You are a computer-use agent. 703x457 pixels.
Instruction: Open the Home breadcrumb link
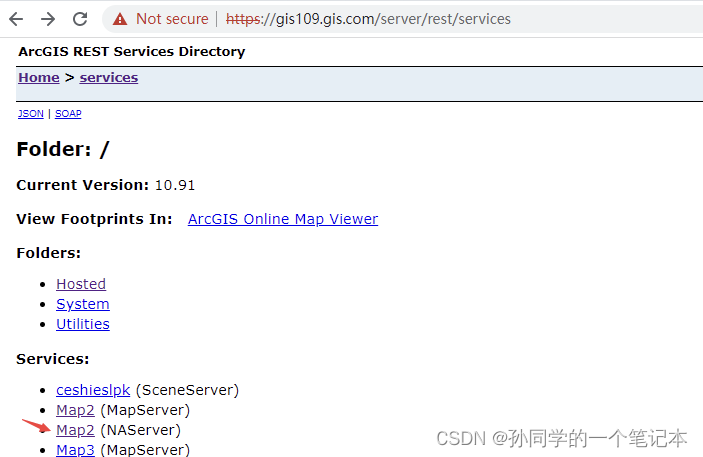coord(39,78)
